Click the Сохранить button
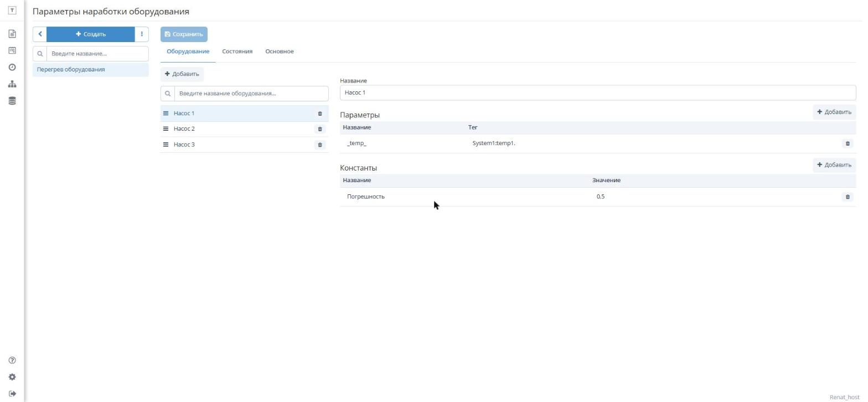The image size is (868, 402). [x=184, y=34]
